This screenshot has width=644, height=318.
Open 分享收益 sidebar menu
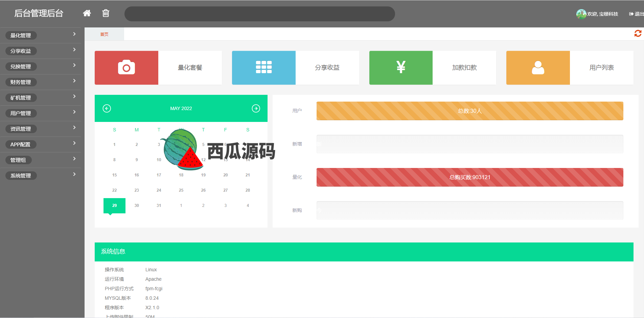pos(21,51)
